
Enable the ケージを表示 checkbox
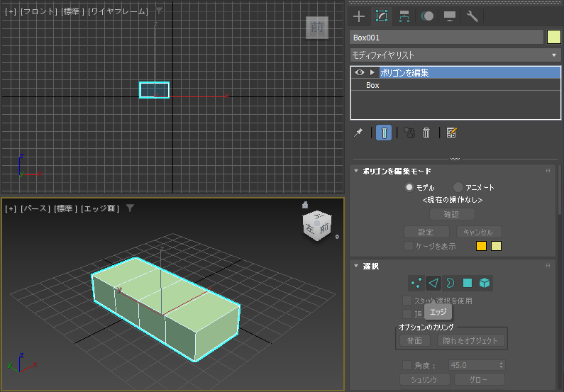pos(408,246)
